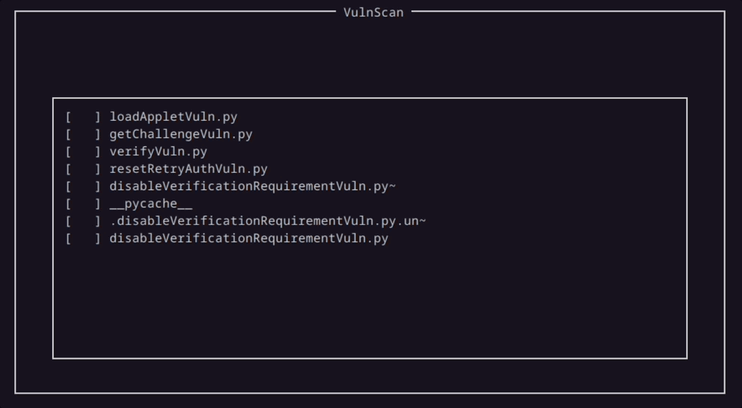Click the empty area below the file list
Viewport: 742px width, 408px height.
[x=370, y=301]
